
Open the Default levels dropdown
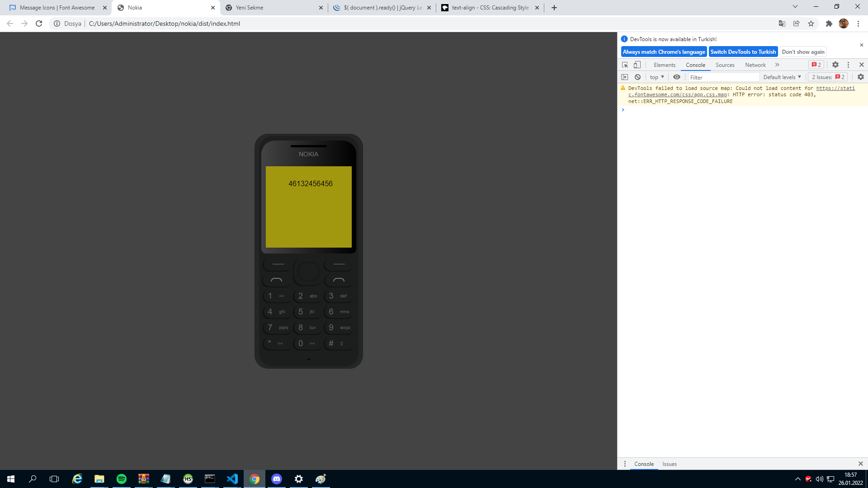pos(782,77)
